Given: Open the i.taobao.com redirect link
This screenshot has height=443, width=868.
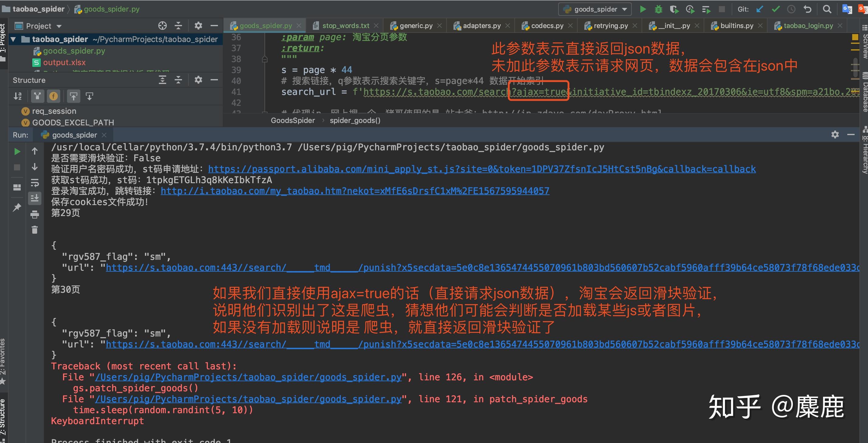Looking at the screenshot, I should 355,190.
